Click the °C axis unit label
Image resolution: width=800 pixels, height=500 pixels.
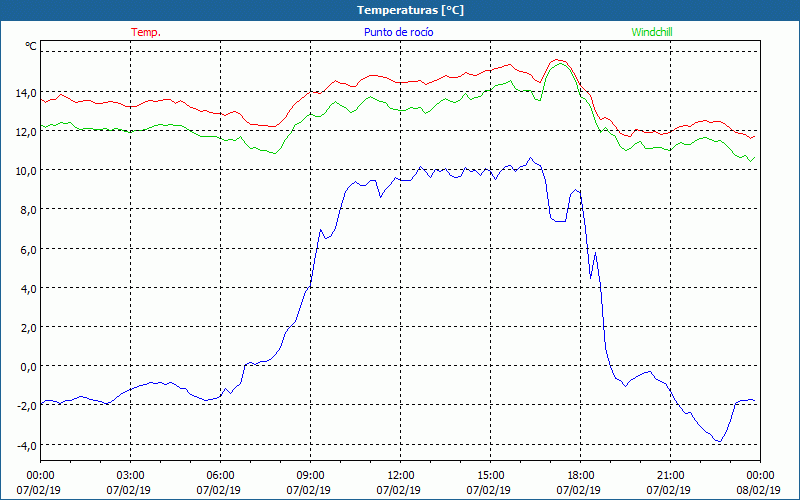point(31,46)
